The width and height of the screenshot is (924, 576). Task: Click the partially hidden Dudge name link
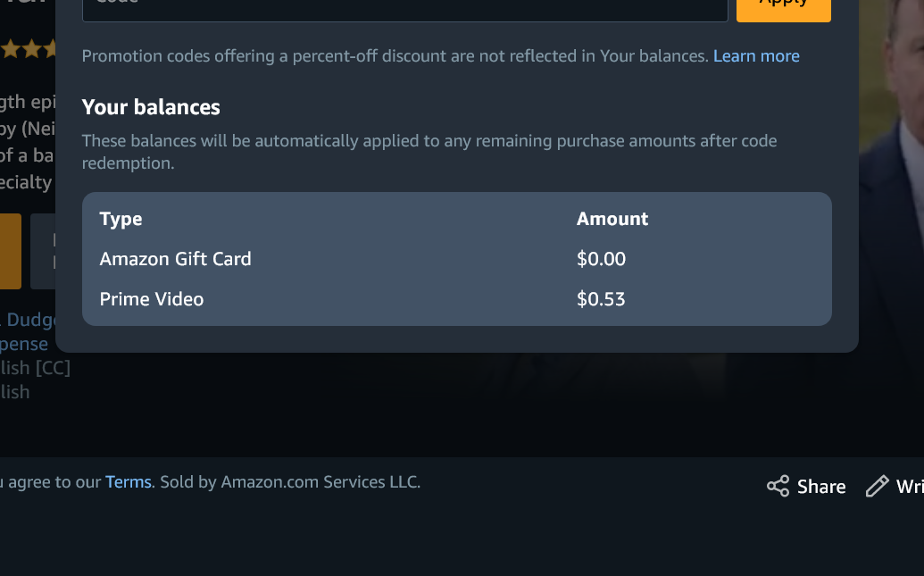[32, 320]
